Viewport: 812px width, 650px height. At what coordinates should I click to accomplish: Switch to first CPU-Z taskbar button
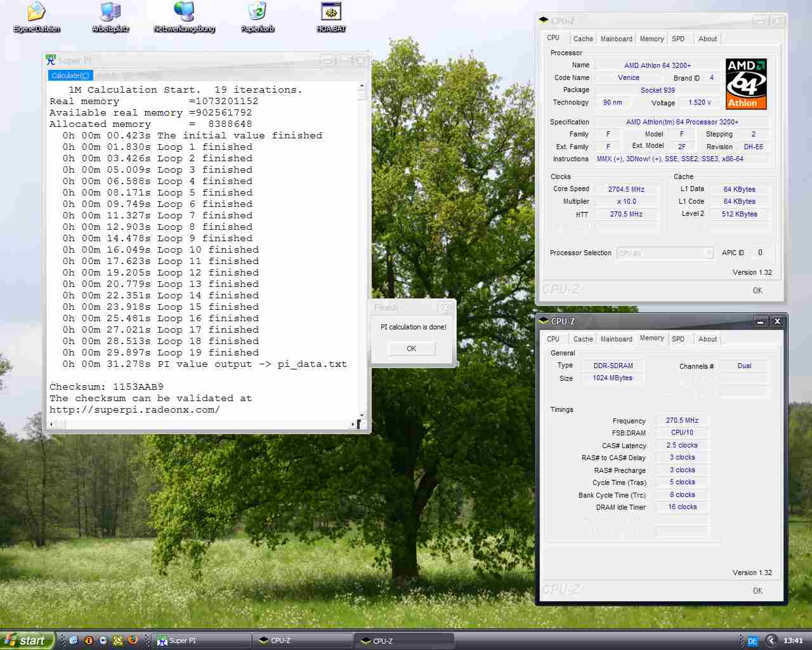pos(303,640)
